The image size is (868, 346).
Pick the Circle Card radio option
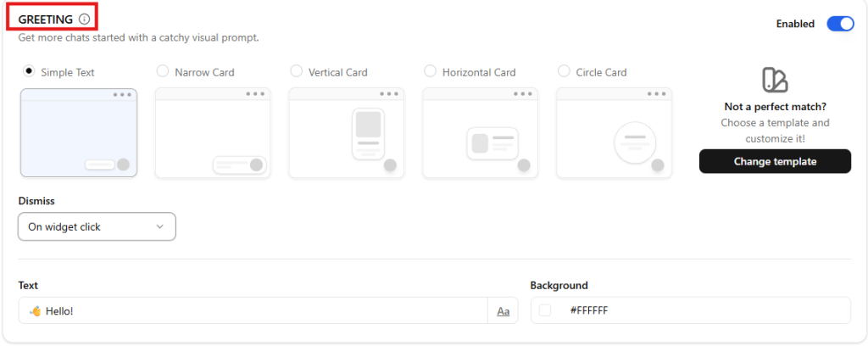564,71
